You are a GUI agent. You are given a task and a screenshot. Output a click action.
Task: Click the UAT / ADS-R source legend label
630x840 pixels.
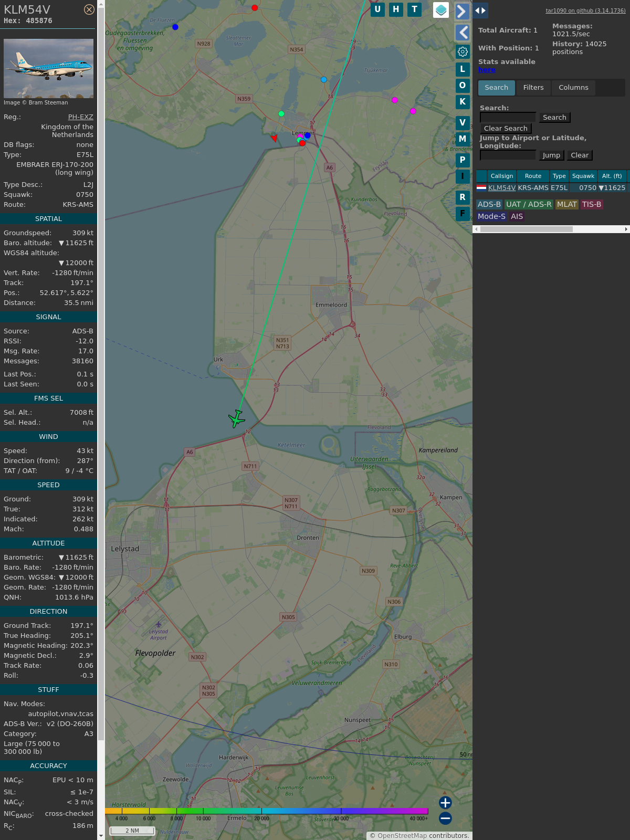[529, 205]
